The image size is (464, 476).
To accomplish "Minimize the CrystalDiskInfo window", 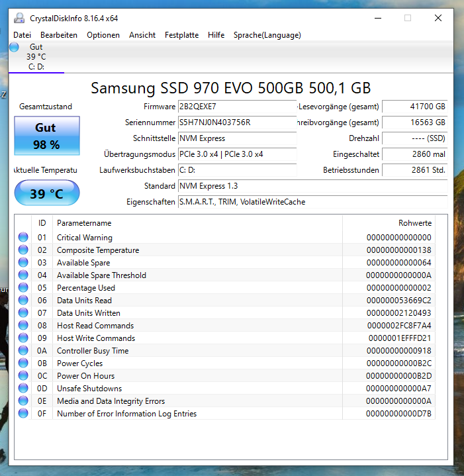I will 378,19.
